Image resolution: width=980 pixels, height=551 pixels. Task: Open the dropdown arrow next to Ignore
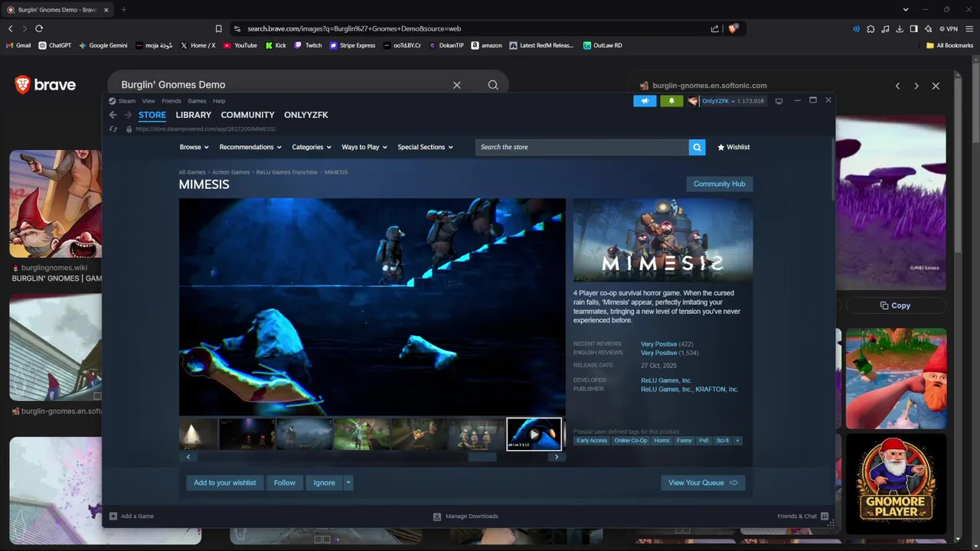[x=348, y=483]
